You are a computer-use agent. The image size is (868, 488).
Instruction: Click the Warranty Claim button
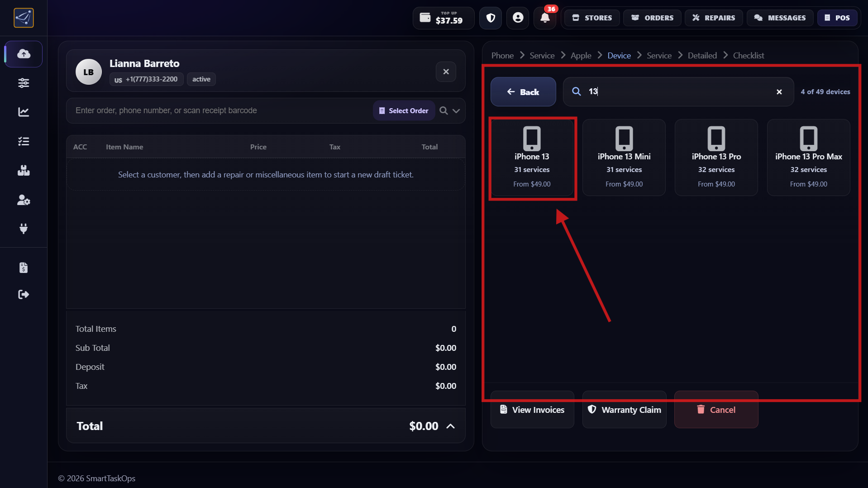tap(625, 410)
